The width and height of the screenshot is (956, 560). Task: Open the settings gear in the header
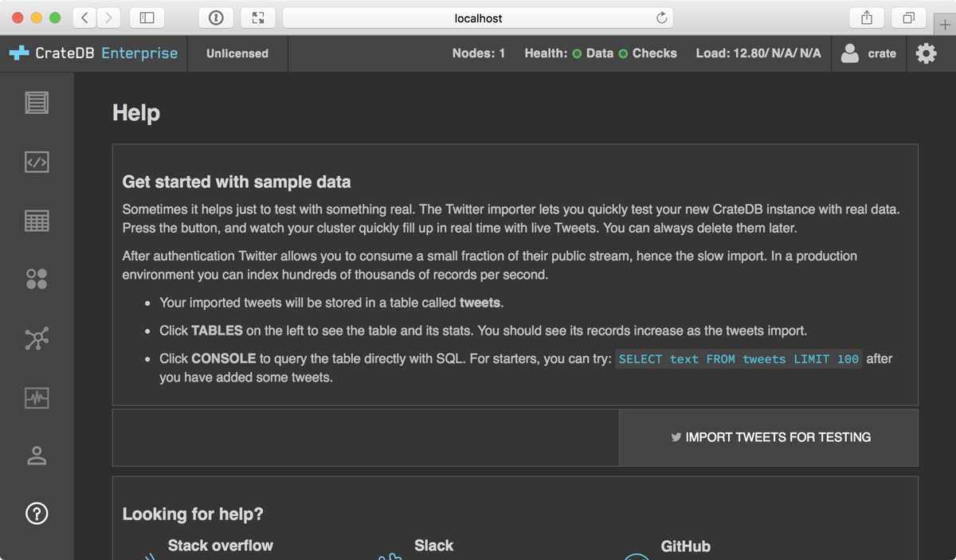coord(926,53)
